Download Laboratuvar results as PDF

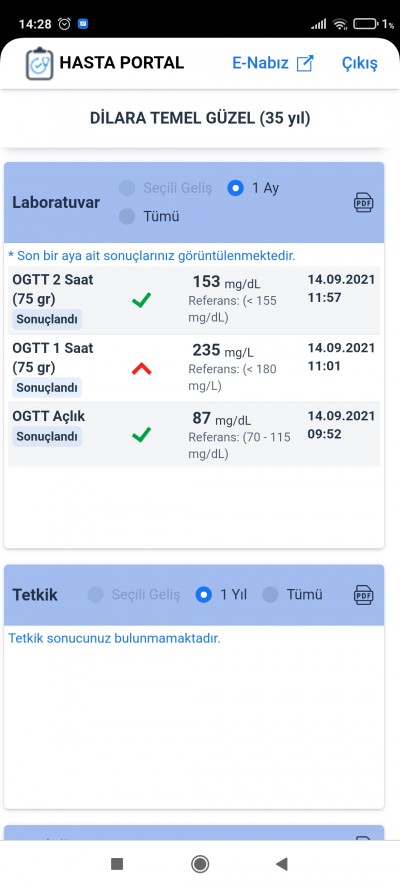pyautogui.click(x=363, y=202)
